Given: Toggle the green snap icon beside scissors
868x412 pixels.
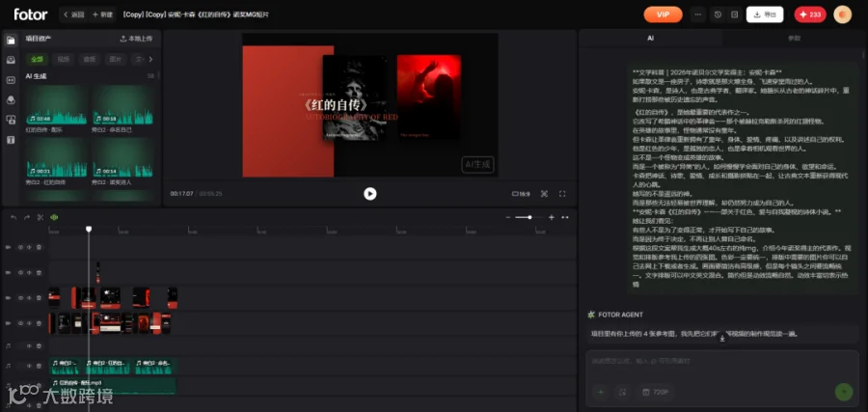Looking at the screenshot, I should point(54,217).
